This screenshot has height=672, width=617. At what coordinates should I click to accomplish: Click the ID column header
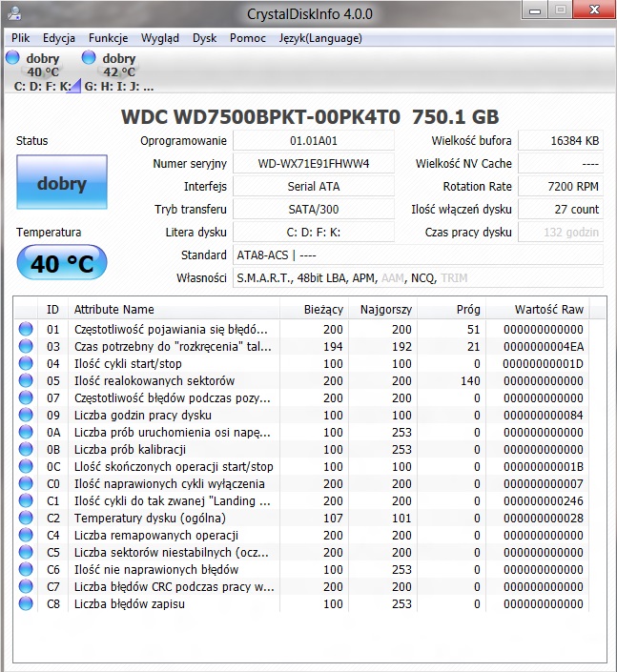pos(52,309)
